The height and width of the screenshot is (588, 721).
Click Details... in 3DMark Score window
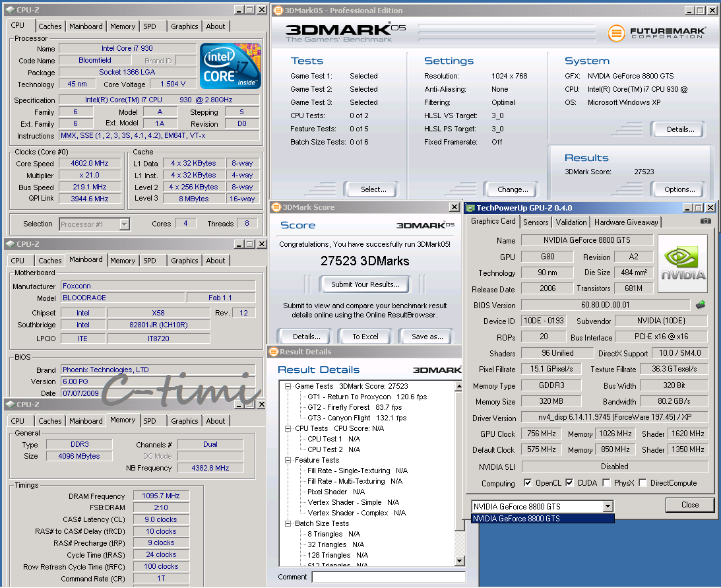(x=306, y=337)
